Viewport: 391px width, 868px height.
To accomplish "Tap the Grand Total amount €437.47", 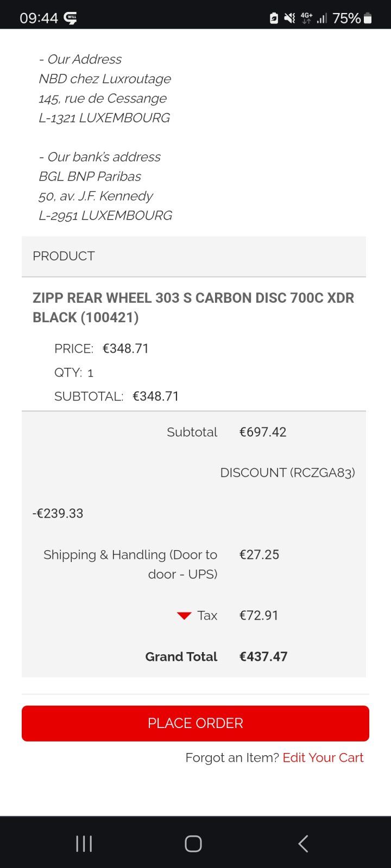I will (x=263, y=656).
